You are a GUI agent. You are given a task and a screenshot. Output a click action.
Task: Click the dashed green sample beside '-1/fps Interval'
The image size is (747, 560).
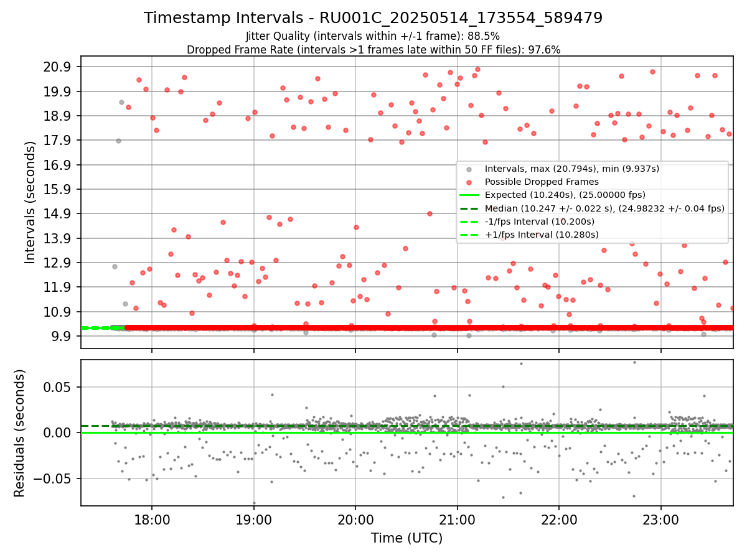469,222
